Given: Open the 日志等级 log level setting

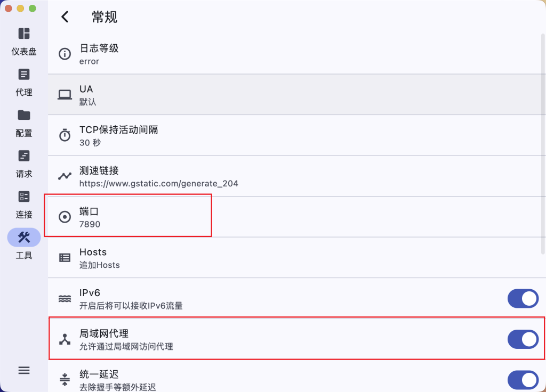Looking at the screenshot, I should [296, 54].
